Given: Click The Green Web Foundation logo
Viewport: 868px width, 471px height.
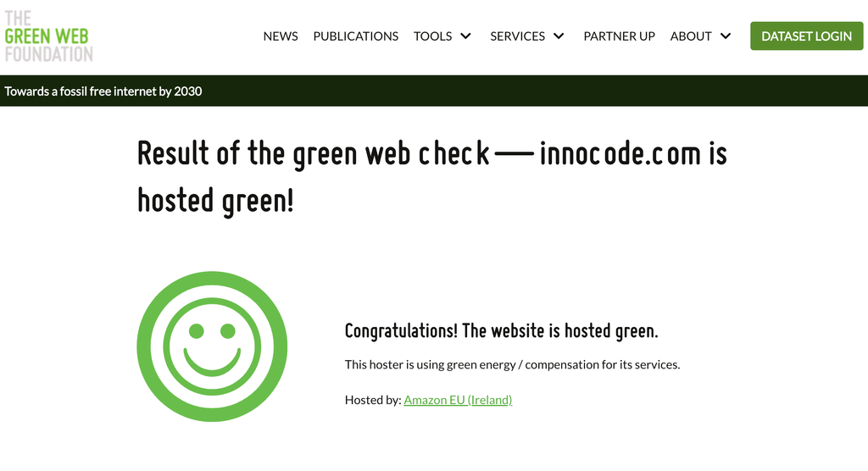Looking at the screenshot, I should point(48,36).
